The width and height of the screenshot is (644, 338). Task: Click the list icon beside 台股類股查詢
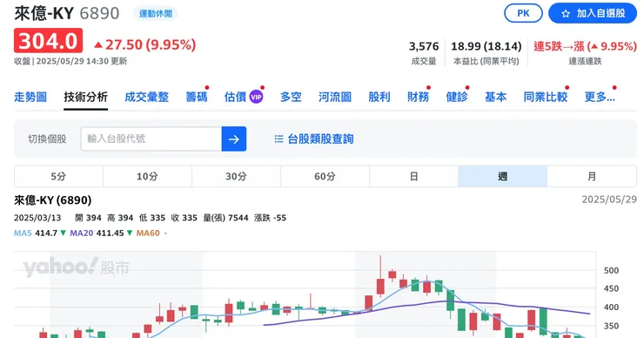click(278, 139)
